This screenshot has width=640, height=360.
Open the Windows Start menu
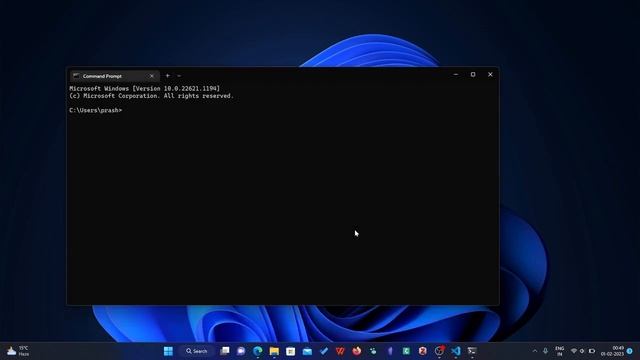168,351
